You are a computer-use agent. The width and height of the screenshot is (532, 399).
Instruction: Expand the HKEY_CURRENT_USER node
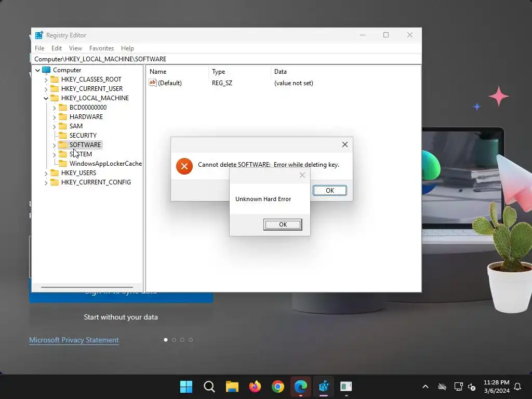pyautogui.click(x=46, y=89)
